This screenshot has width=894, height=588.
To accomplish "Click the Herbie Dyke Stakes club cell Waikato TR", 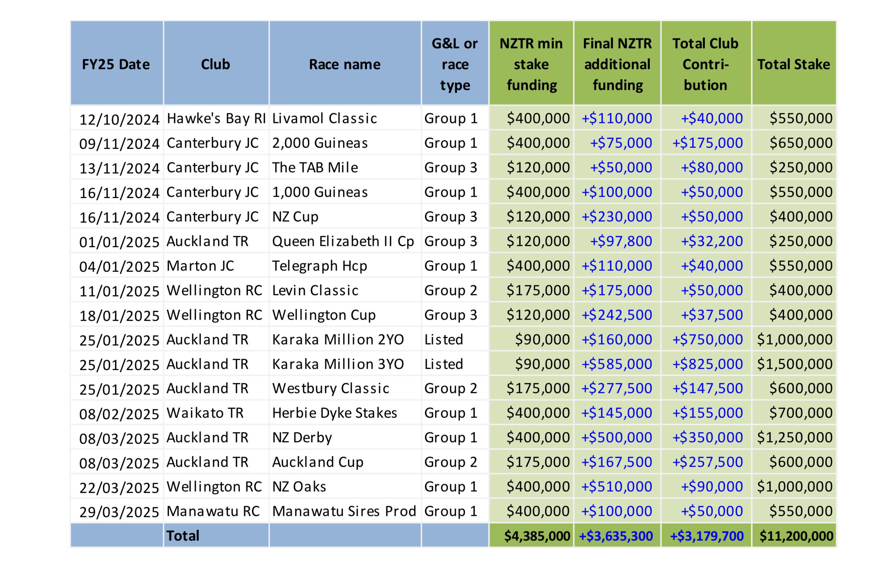I will pos(210,413).
